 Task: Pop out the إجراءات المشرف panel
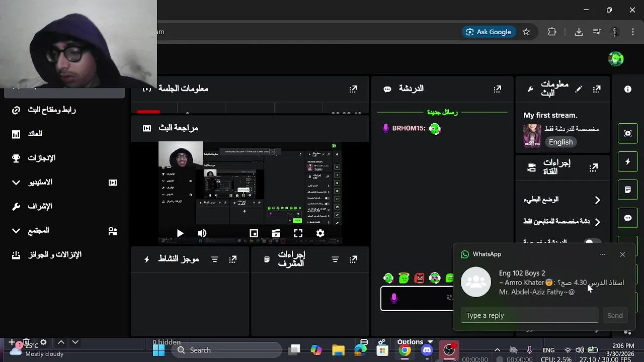[x=353, y=259]
